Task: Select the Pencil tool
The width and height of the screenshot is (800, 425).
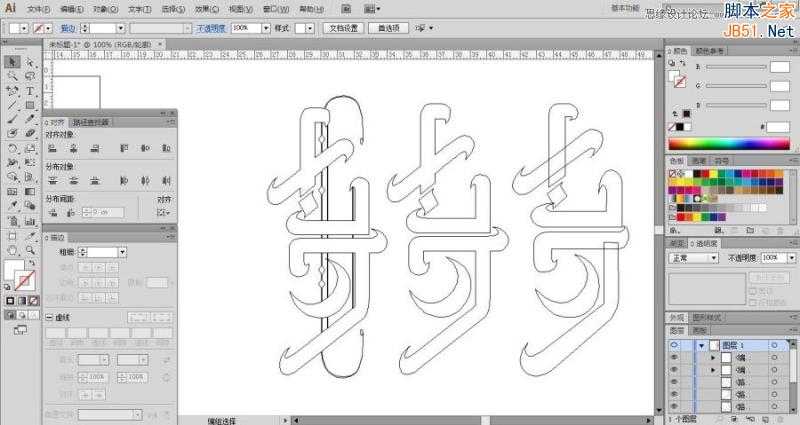Action: coord(30,119)
